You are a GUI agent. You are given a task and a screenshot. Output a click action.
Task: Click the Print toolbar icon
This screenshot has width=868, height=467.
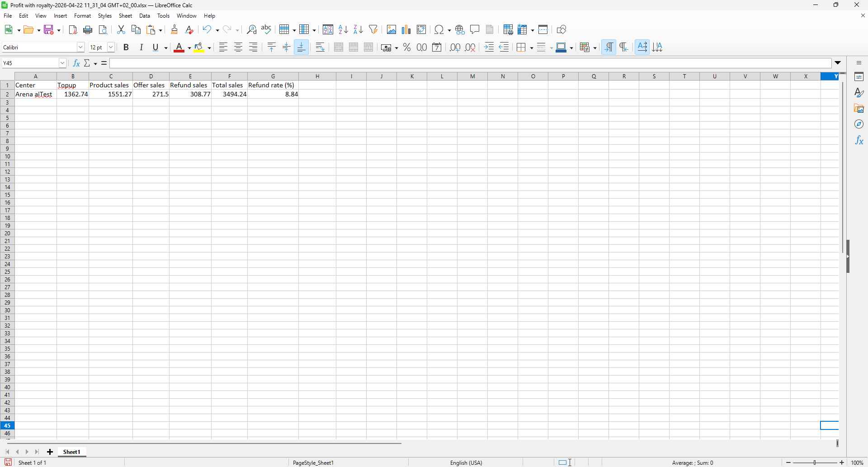click(x=88, y=30)
